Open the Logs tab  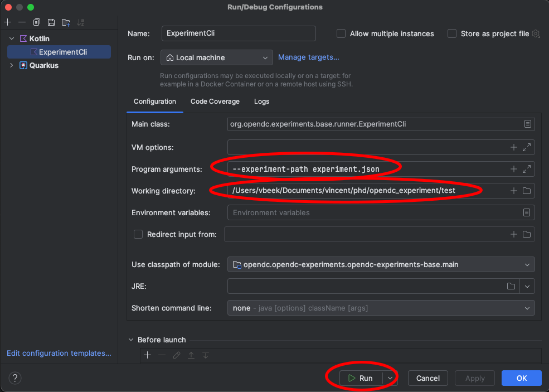click(x=261, y=101)
